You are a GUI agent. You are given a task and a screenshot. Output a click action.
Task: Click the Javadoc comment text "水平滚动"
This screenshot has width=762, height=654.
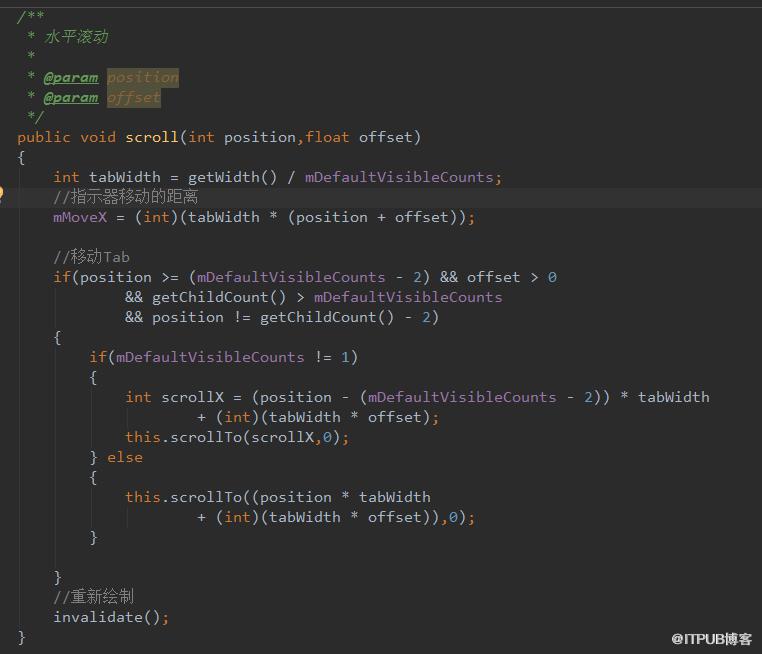77,37
